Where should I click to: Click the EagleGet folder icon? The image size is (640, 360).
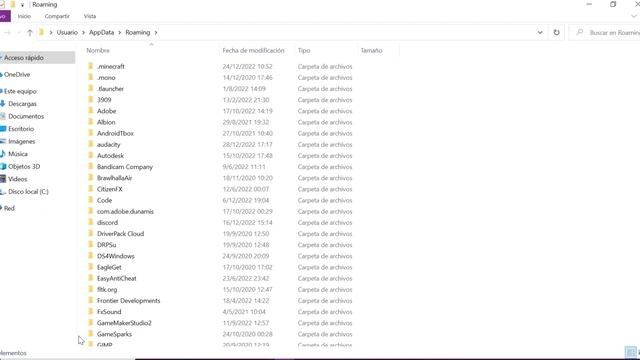[x=91, y=267]
